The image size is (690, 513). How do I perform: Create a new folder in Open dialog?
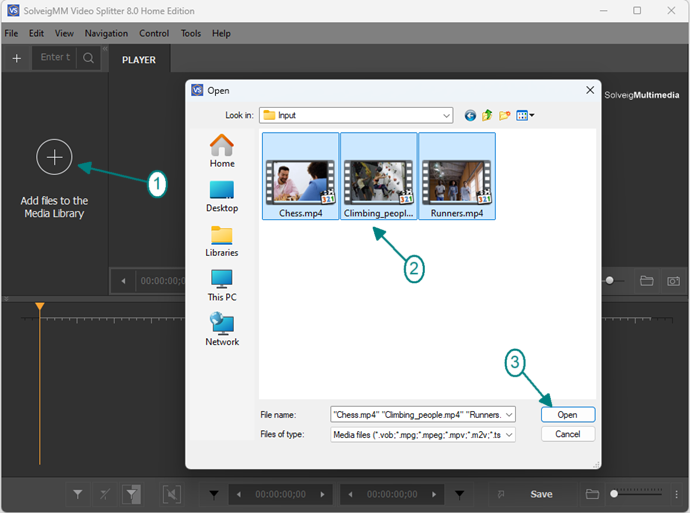pos(504,116)
